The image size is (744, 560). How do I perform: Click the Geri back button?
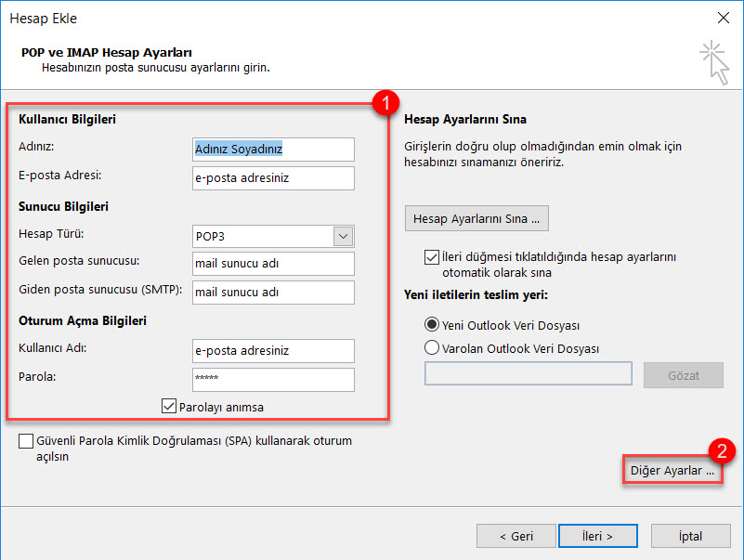point(516,536)
